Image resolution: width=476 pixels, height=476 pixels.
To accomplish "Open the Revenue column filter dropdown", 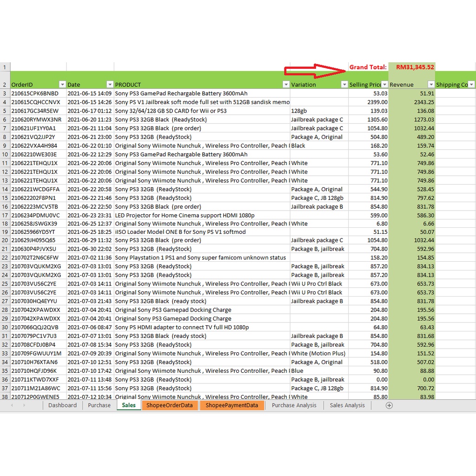I will (431, 85).
